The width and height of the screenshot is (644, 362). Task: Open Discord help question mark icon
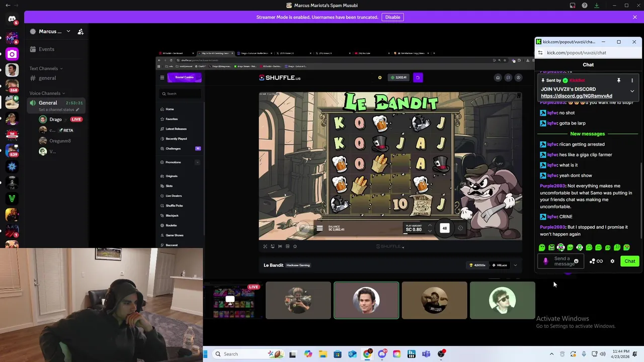584,6
